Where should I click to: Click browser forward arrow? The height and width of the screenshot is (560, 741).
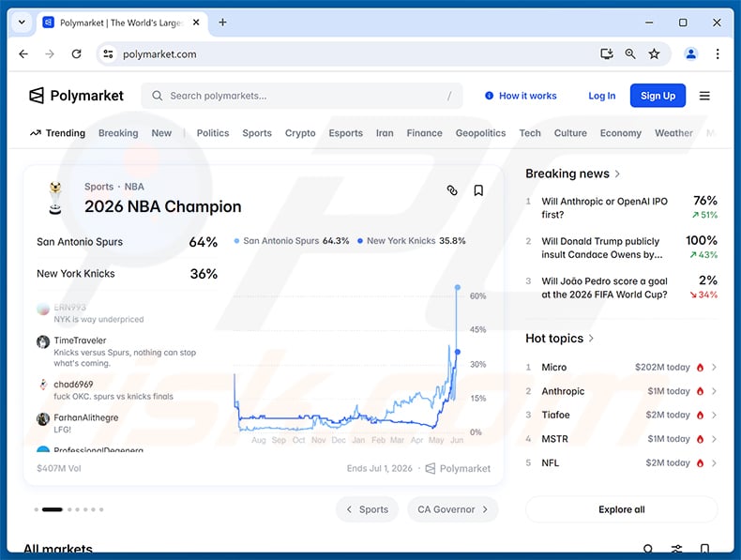tap(50, 53)
